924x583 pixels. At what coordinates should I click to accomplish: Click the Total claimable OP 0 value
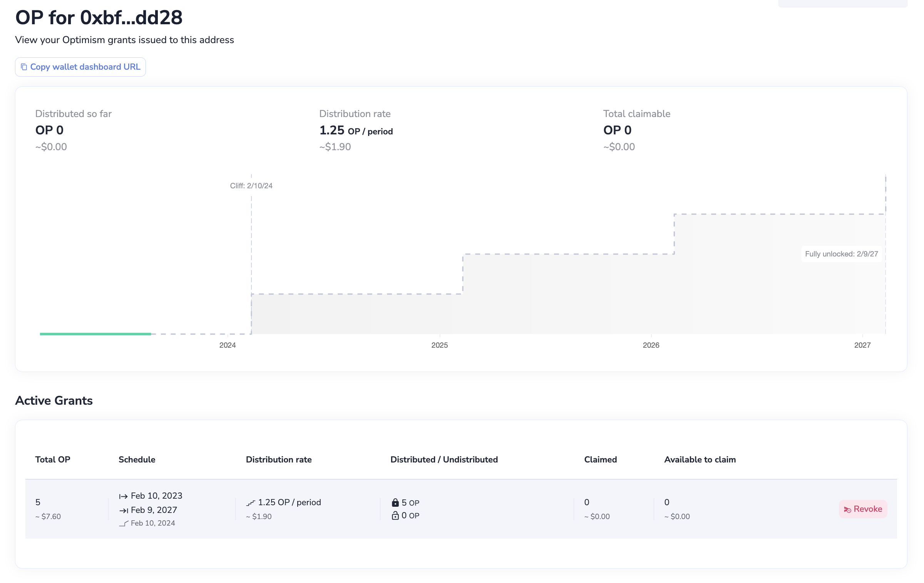(x=617, y=130)
